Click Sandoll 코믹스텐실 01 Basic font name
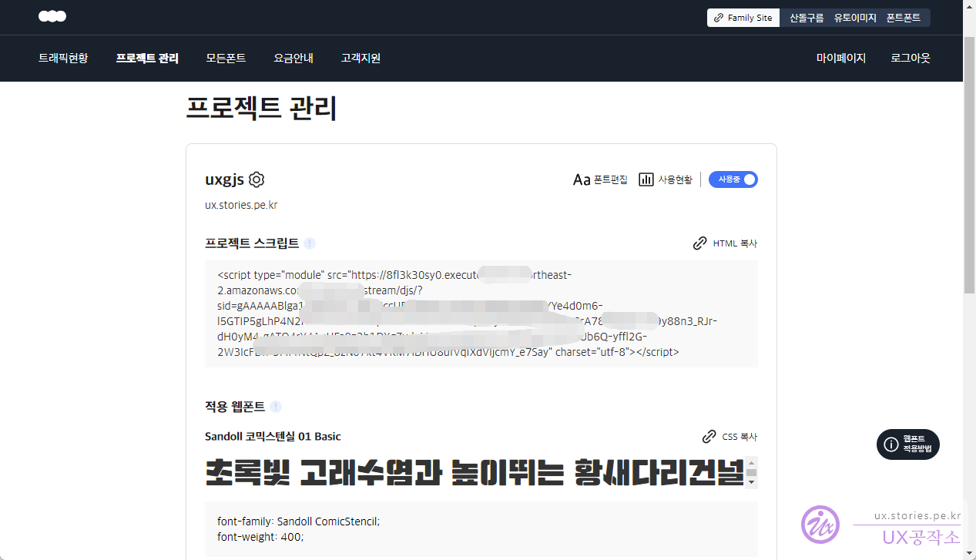The width and height of the screenshot is (976, 560). [273, 437]
